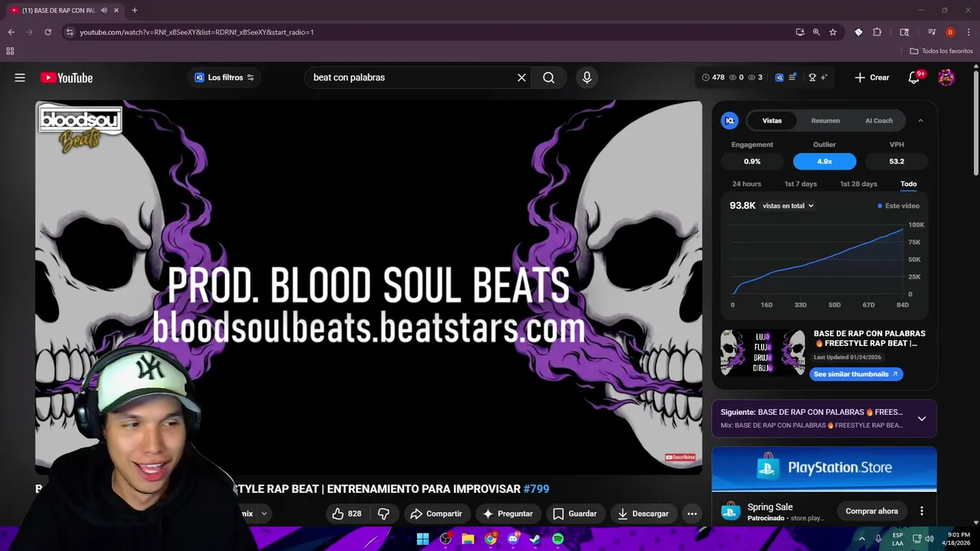Save video with the Guardar button

pos(574,514)
